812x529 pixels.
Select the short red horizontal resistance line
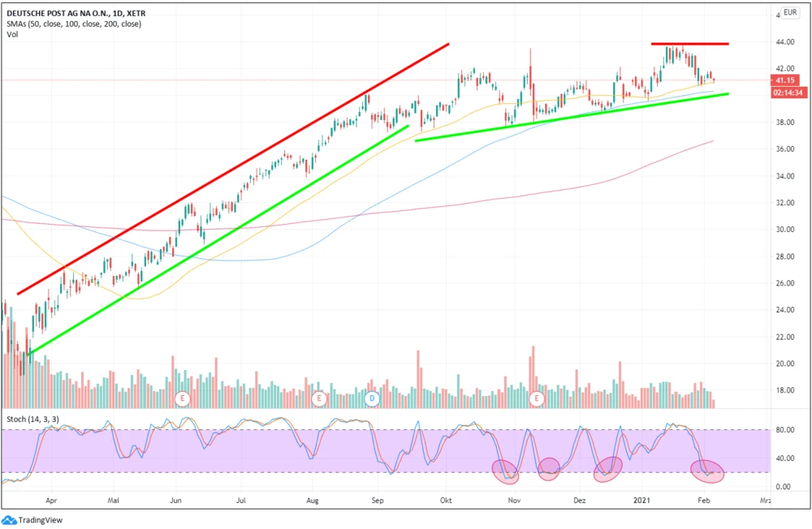689,44
